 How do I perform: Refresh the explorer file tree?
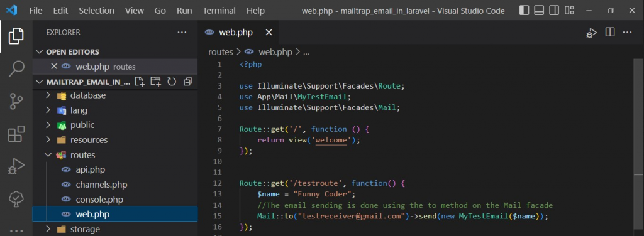(x=172, y=82)
